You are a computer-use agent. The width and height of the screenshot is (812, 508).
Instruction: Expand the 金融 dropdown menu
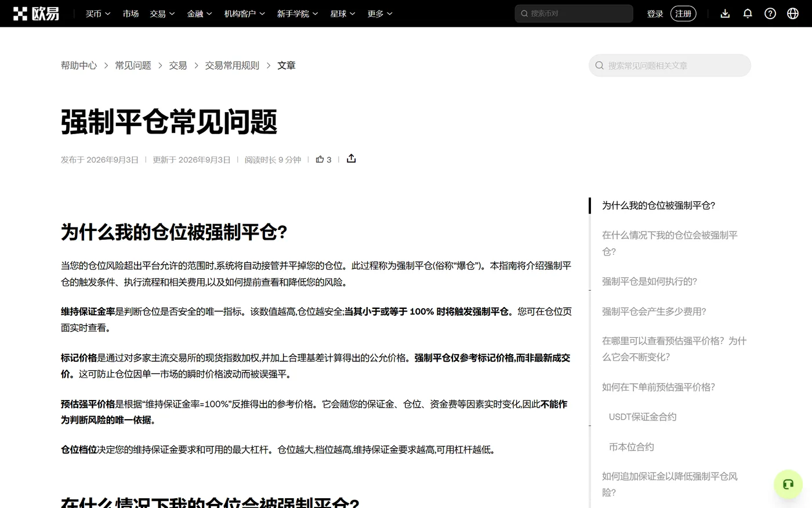200,13
